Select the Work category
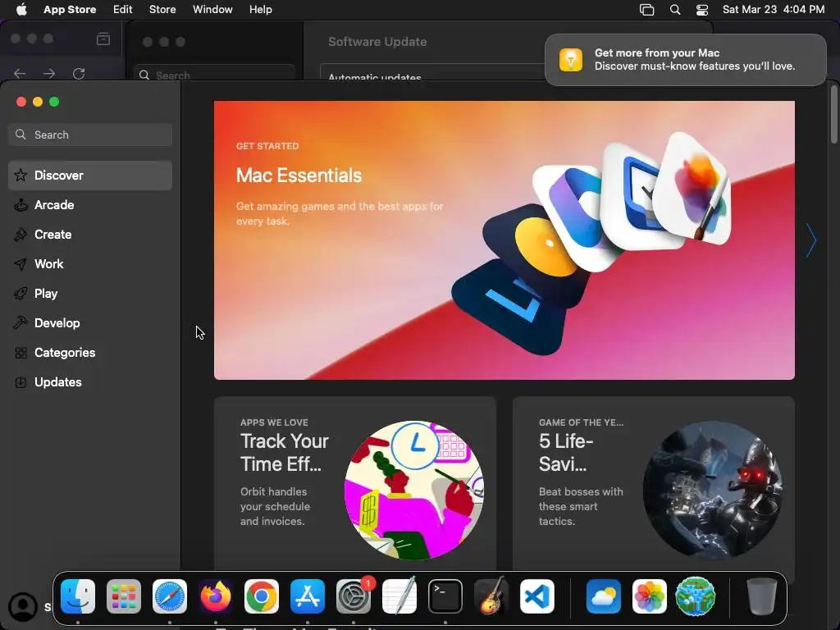Image resolution: width=840 pixels, height=630 pixels. [x=90, y=263]
